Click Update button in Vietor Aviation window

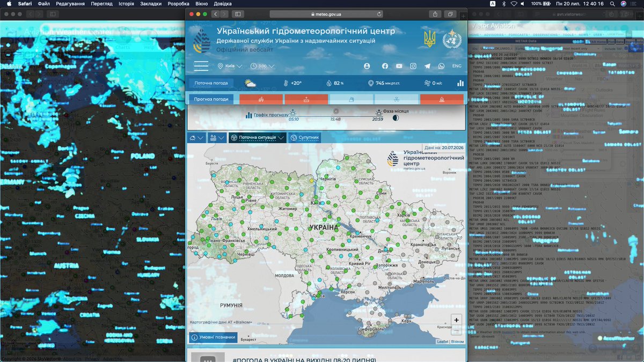coord(635,49)
